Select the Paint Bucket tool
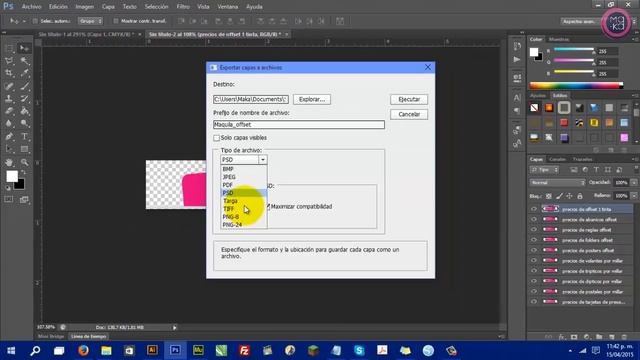The image size is (640, 360). [x=24, y=111]
